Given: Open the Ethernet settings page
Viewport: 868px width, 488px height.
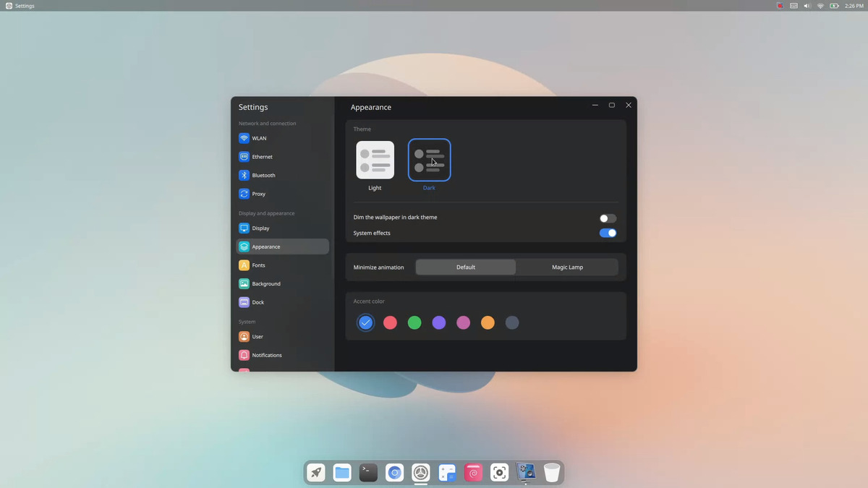Looking at the screenshot, I should (x=282, y=157).
